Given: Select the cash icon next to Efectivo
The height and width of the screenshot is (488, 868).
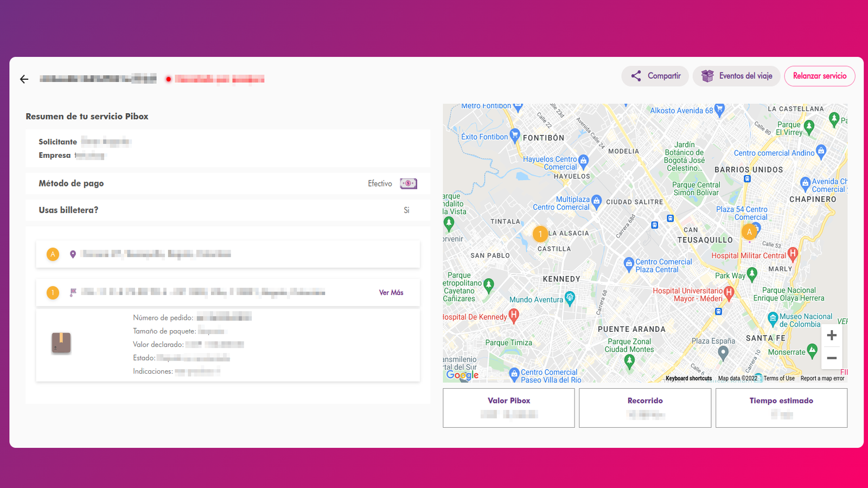Looking at the screenshot, I should point(409,183).
